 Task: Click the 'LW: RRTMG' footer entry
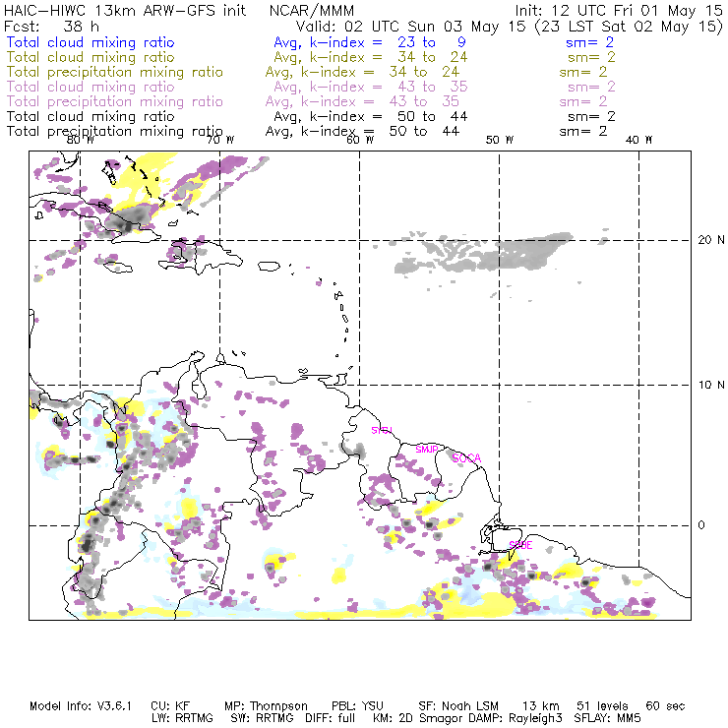coord(182,718)
